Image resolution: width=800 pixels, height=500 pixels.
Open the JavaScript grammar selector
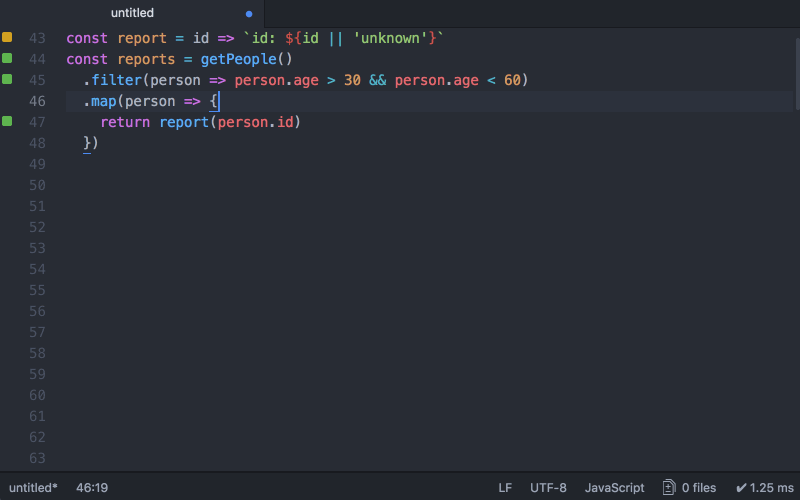(x=614, y=488)
